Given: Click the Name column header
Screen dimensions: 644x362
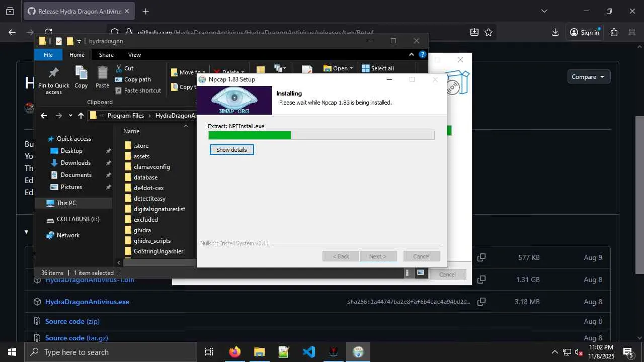Looking at the screenshot, I should pyautogui.click(x=131, y=131).
